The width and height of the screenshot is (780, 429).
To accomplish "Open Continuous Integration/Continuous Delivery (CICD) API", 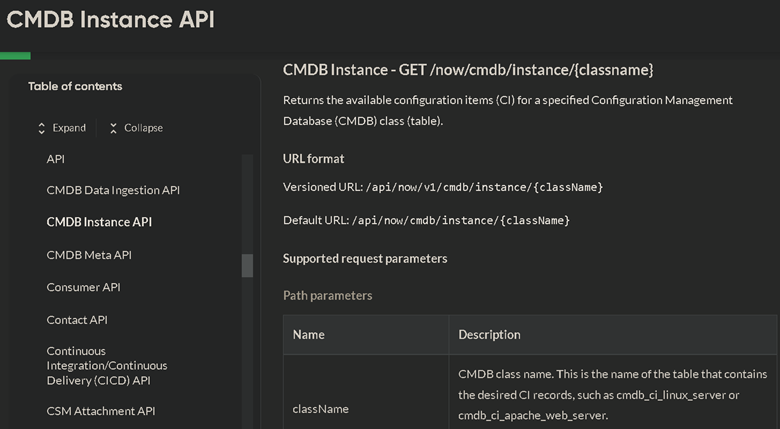I will (106, 366).
